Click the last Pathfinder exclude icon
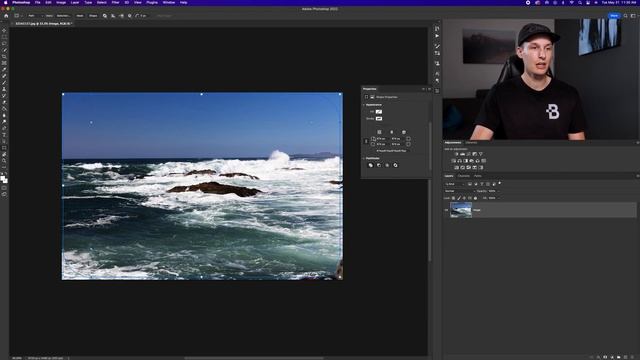This screenshot has width=640, height=360. click(395, 165)
